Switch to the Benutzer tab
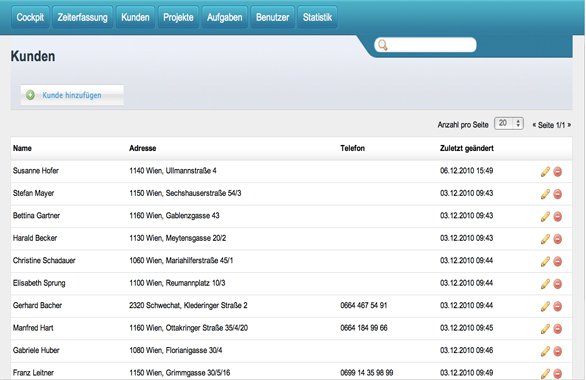Screen dimensions: 586x380 point(272,17)
